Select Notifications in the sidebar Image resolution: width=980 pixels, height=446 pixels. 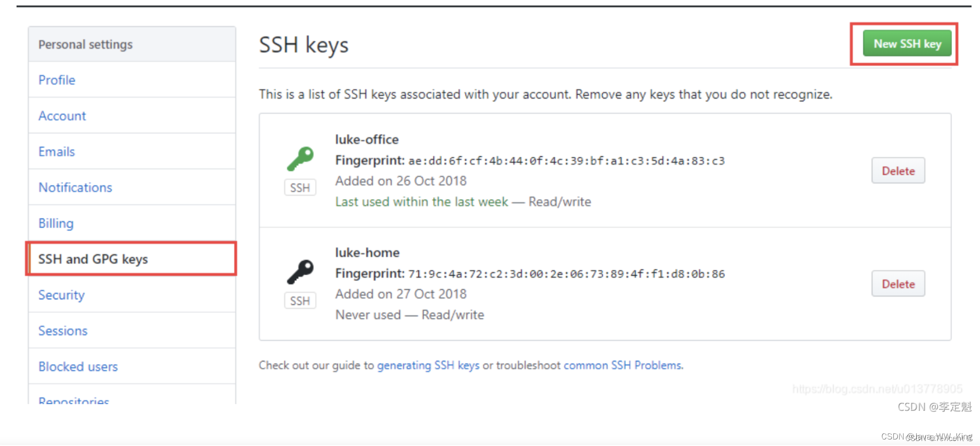pyautogui.click(x=75, y=187)
